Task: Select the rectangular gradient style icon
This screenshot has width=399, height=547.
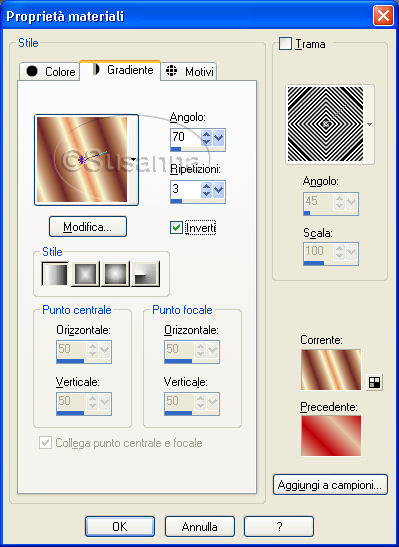Action: click(85, 274)
